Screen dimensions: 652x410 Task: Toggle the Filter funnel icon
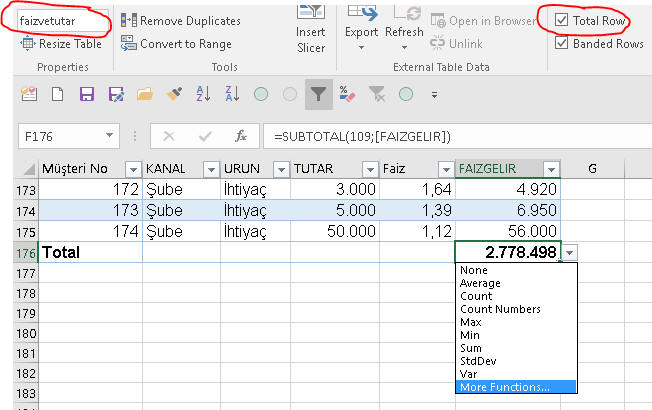(319, 95)
